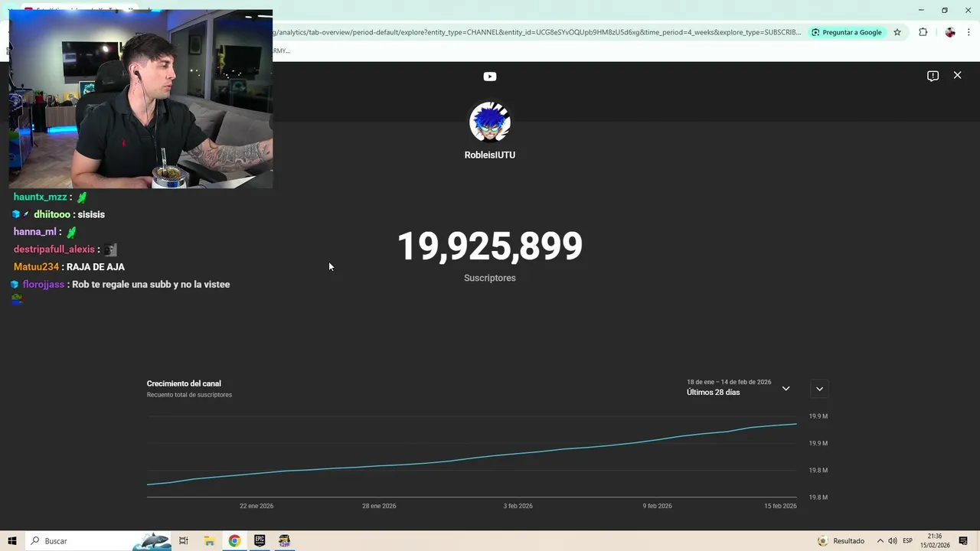
Task: Click the 28 ene 2026 axis label
Action: tap(379, 506)
